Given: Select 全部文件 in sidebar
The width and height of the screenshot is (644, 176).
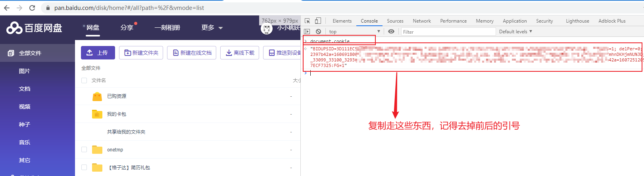Looking at the screenshot, I should [37, 53].
